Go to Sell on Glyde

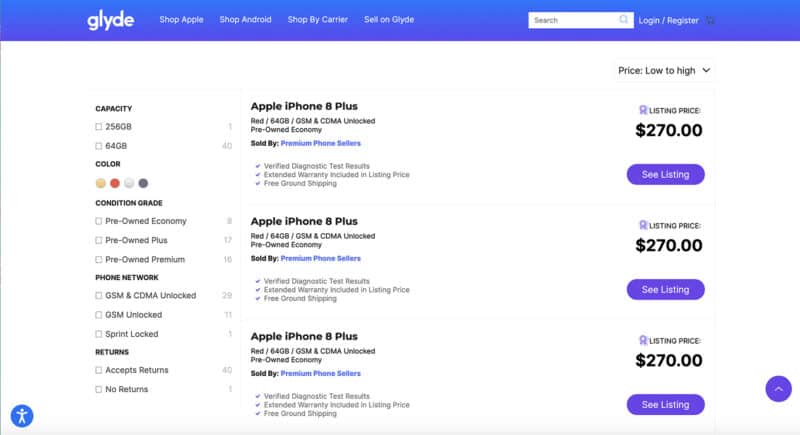coord(389,20)
